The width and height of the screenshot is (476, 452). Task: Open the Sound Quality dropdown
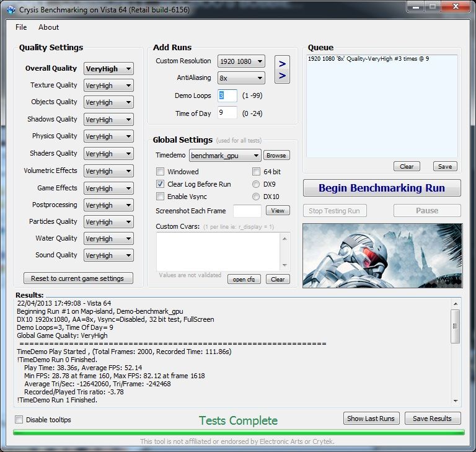click(108, 255)
